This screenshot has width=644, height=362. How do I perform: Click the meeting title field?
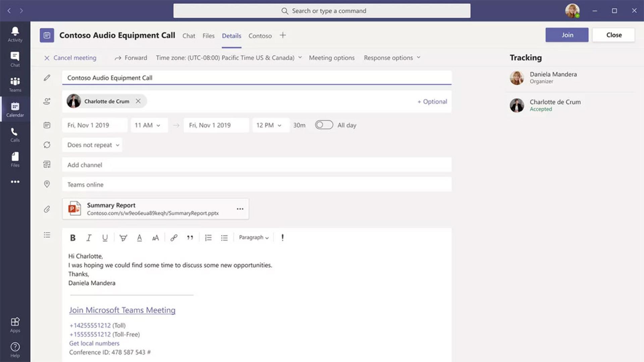pos(257,78)
